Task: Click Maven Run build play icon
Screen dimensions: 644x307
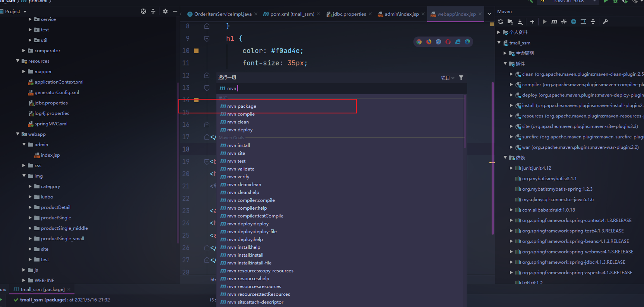Action: [545, 22]
